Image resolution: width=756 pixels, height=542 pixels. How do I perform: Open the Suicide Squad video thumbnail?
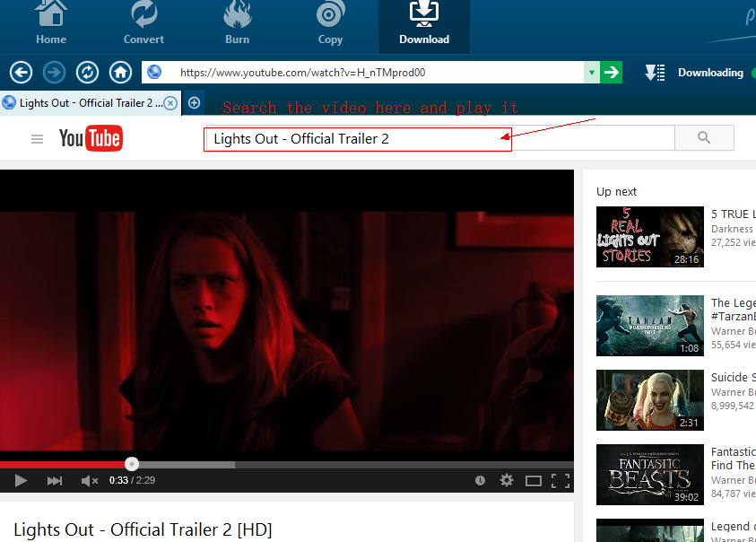point(650,400)
